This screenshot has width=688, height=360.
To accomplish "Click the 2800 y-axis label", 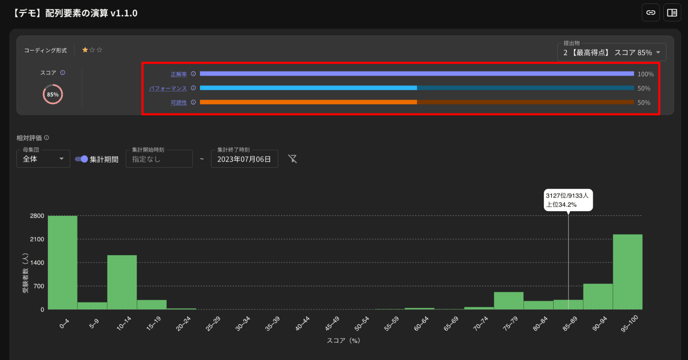I will (x=37, y=216).
